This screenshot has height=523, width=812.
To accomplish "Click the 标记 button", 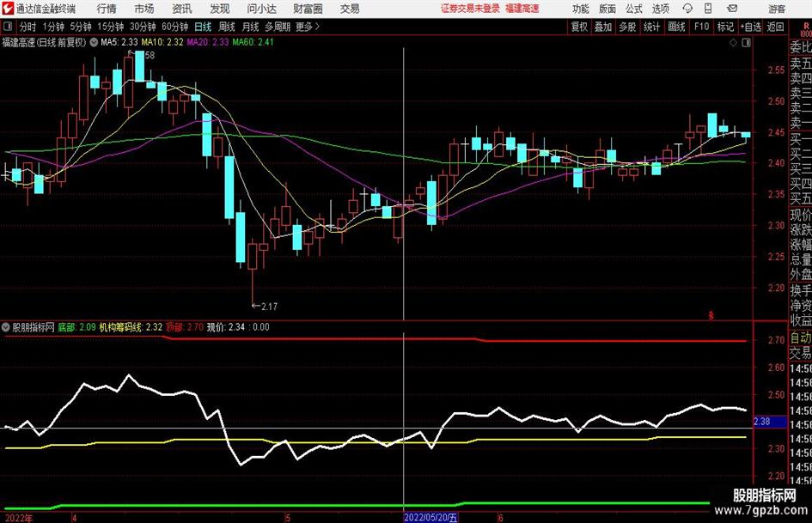I will 725,27.
